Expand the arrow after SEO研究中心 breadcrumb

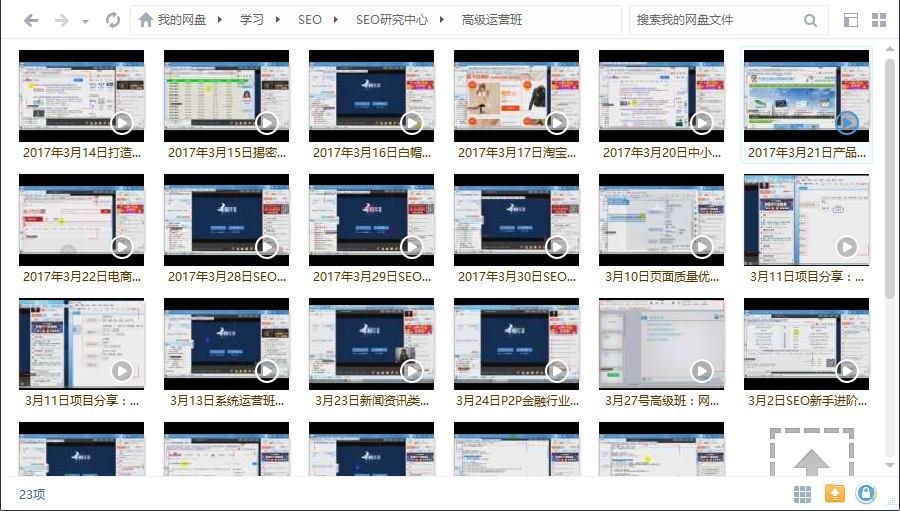pos(443,20)
